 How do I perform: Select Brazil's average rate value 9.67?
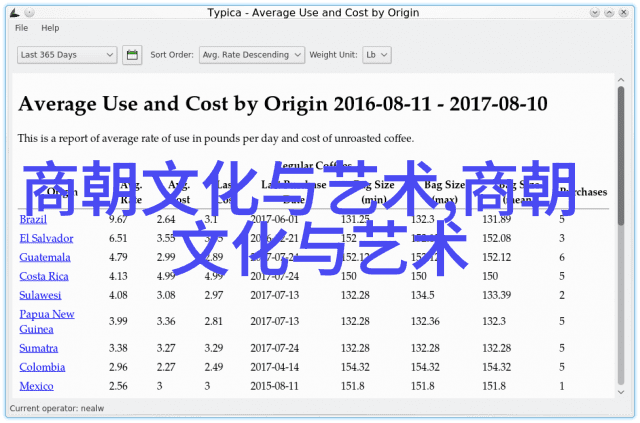pos(118,219)
